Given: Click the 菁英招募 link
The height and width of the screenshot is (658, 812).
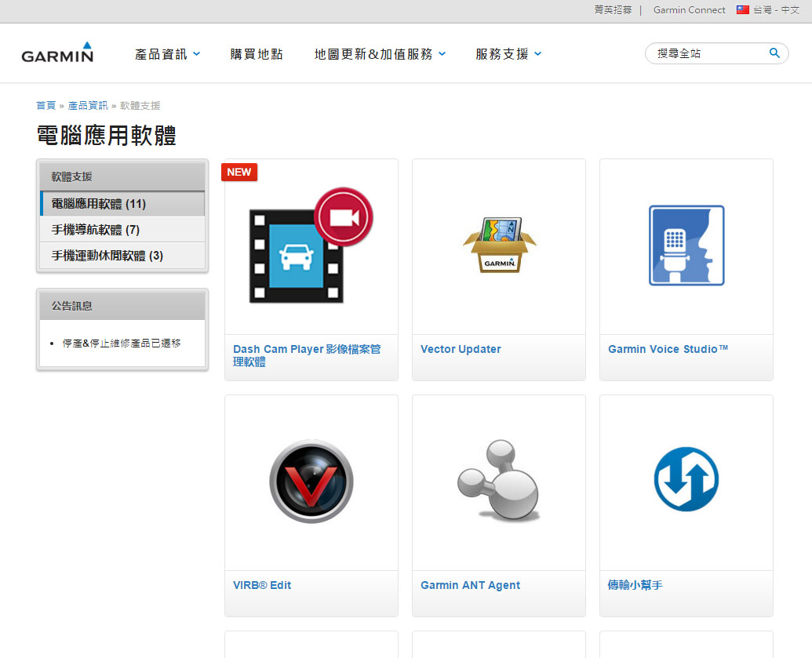Looking at the screenshot, I should 613,10.
